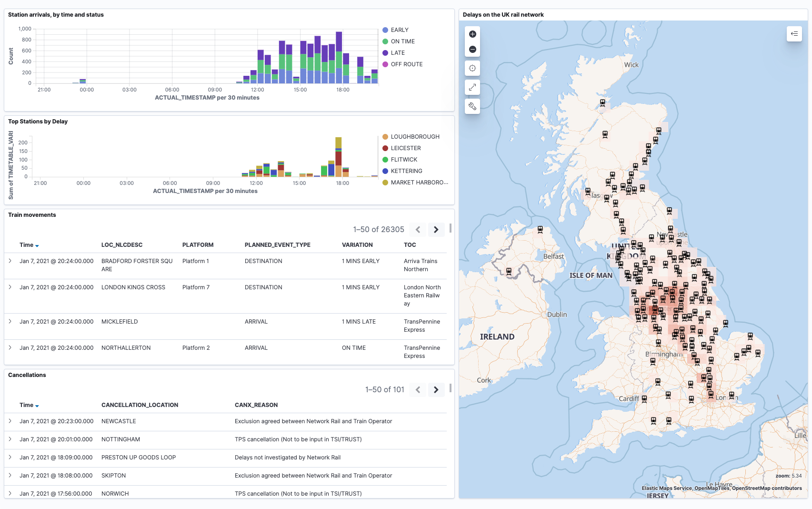
Task: Go to next page of Train movements
Action: click(x=436, y=230)
